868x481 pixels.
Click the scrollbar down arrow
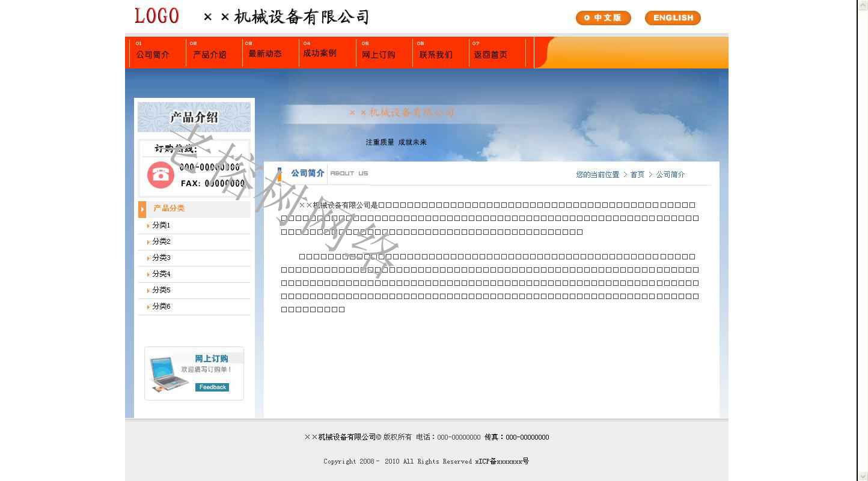[862, 477]
